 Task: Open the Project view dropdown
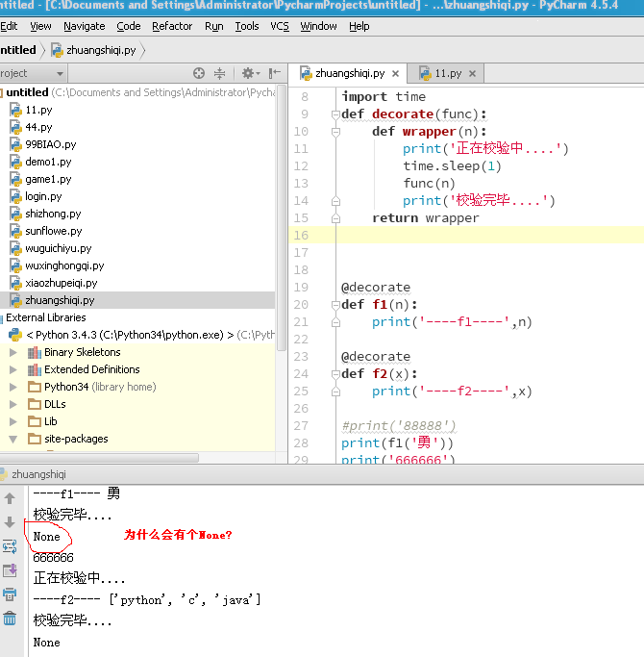point(60,74)
